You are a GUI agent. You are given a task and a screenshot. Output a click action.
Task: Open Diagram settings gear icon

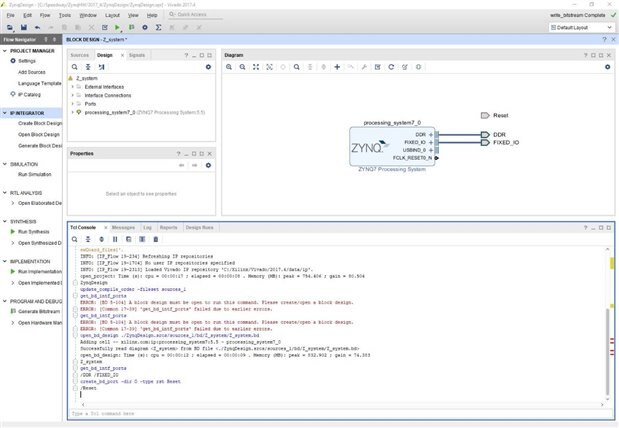(x=607, y=67)
